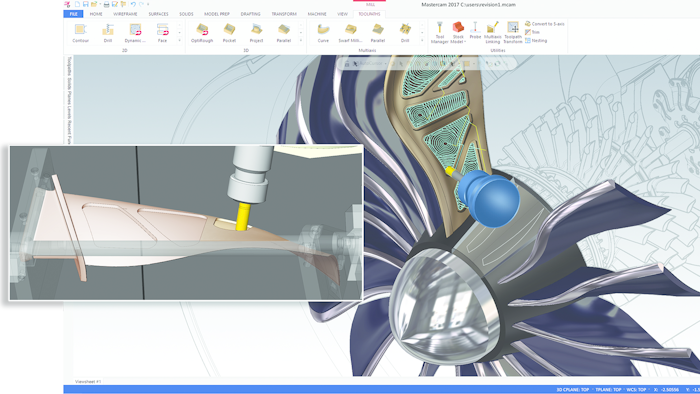Select the Contour 2D toolpath icon
Image resolution: width=700 pixels, height=394 pixels.
point(80,33)
